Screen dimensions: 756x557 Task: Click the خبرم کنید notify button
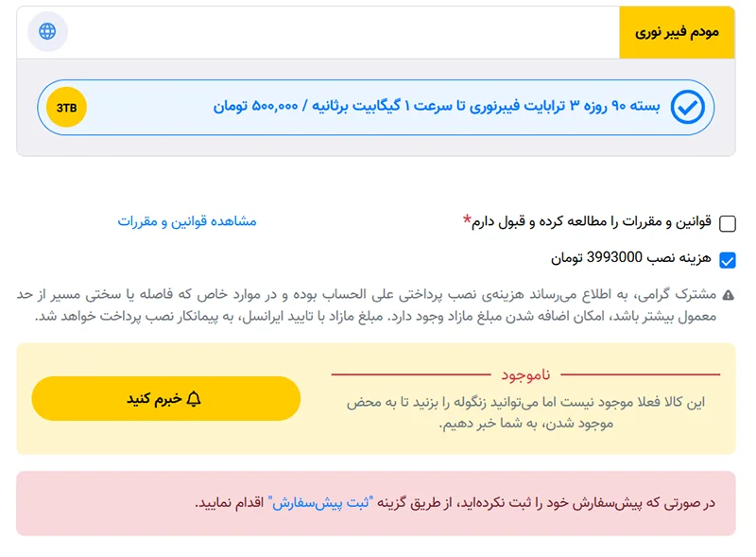pos(166,398)
